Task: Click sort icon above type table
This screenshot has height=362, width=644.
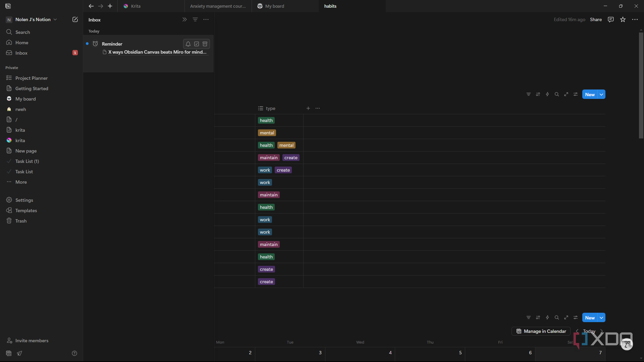Action: tap(538, 94)
